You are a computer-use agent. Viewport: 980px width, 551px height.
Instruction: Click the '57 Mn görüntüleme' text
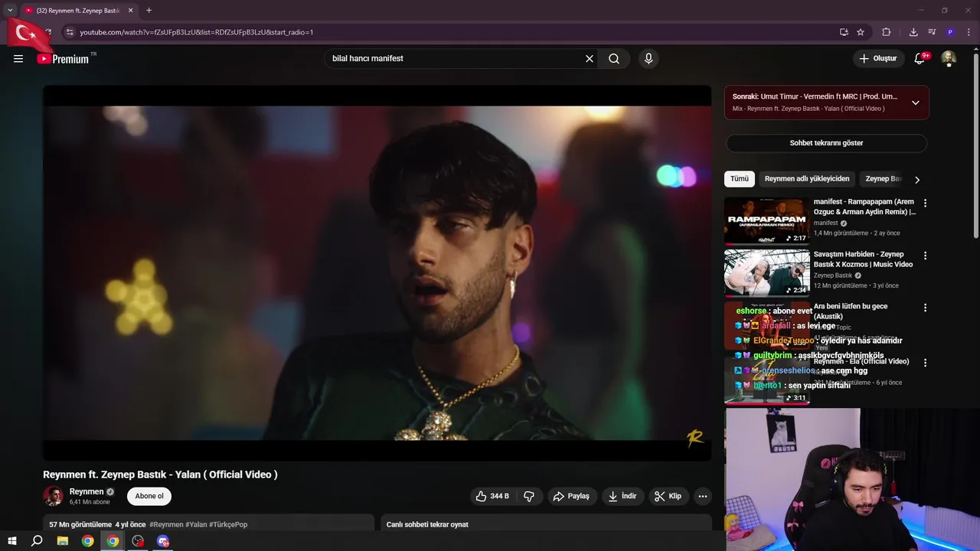point(80,524)
